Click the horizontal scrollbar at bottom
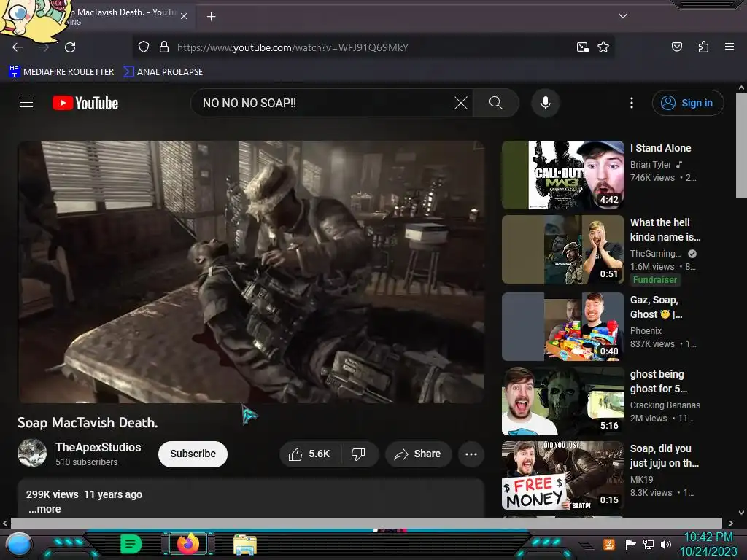 (x=366, y=523)
